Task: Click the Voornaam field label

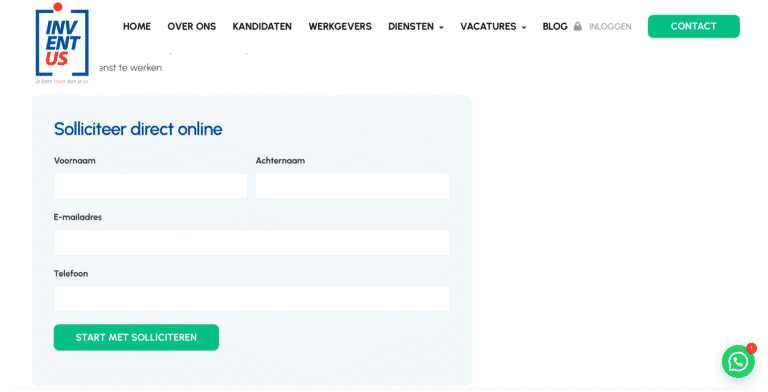Action: (x=74, y=161)
